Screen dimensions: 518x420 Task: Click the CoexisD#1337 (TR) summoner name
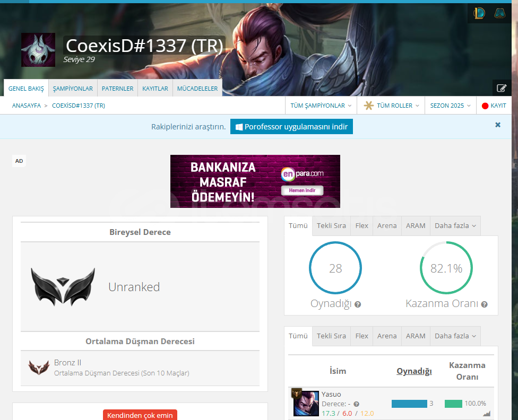(x=144, y=45)
